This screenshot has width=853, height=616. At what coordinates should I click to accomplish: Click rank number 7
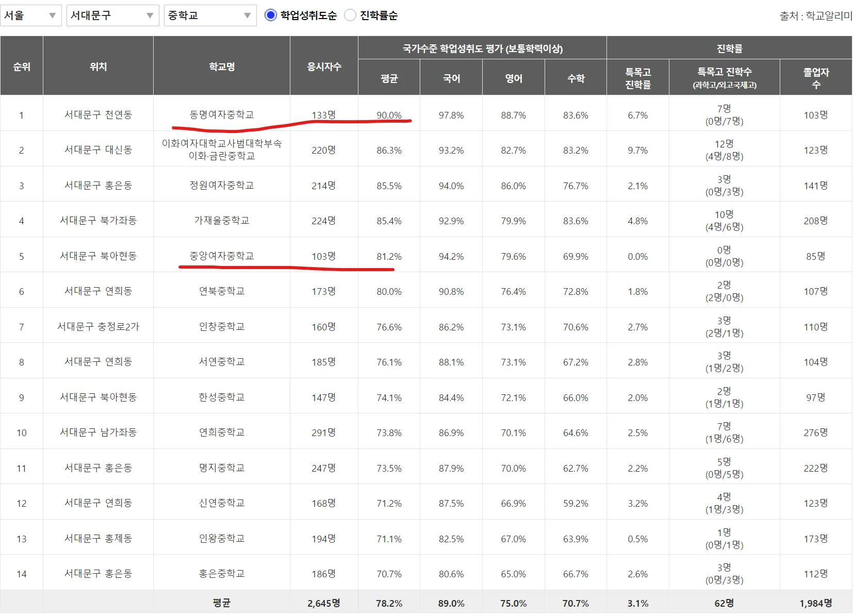[x=22, y=327]
